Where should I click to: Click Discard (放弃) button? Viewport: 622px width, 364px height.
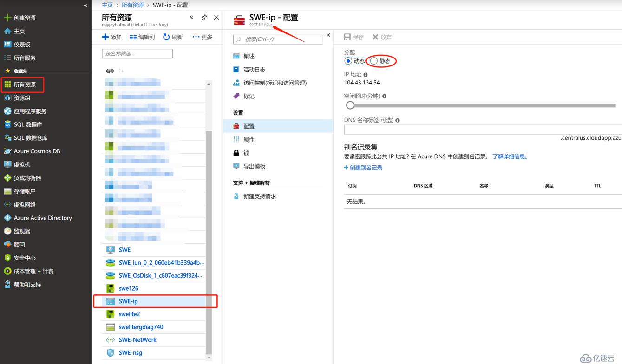point(382,37)
